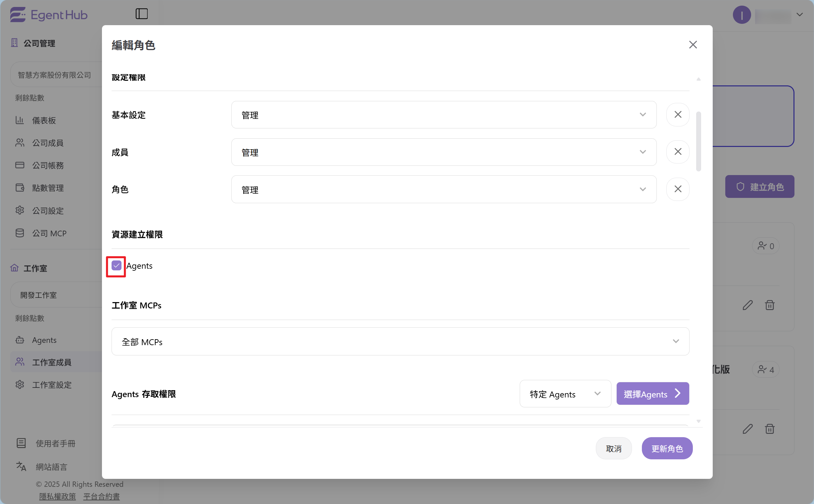Click the 使用者手冊 book icon
Viewport: 814px width, 504px height.
click(21, 443)
